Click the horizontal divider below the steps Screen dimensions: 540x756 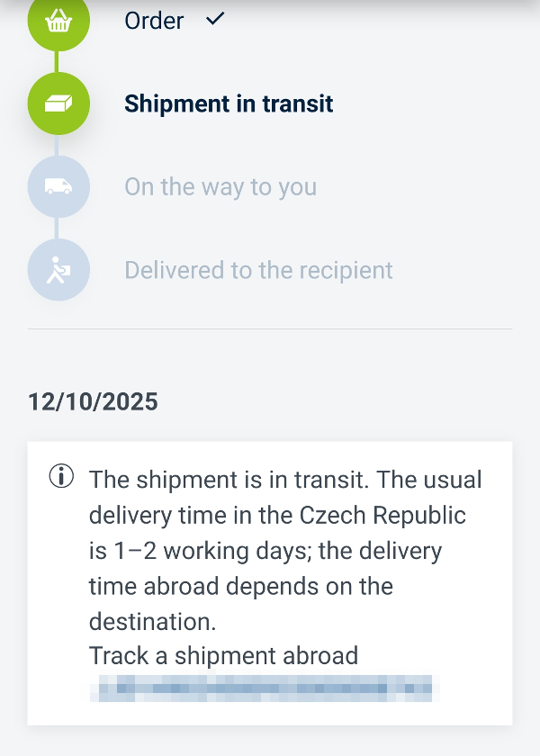(270, 328)
